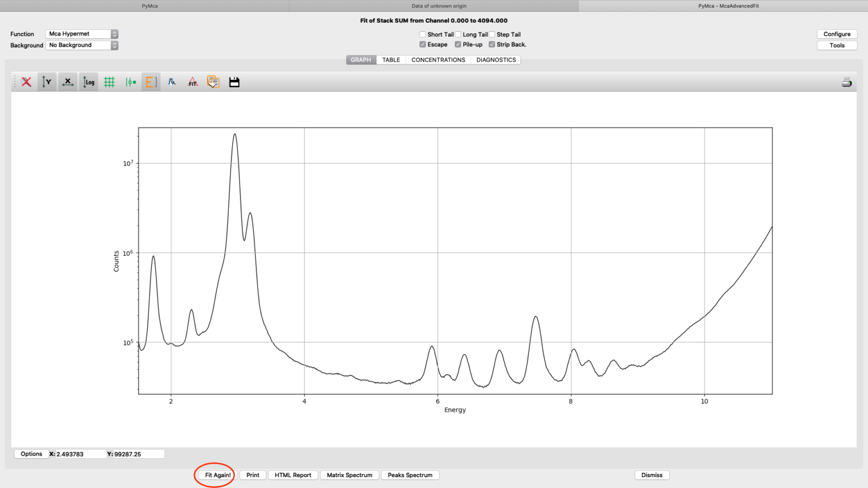868x488 pixels.
Task: Open the FIT display option
Action: [x=193, y=81]
